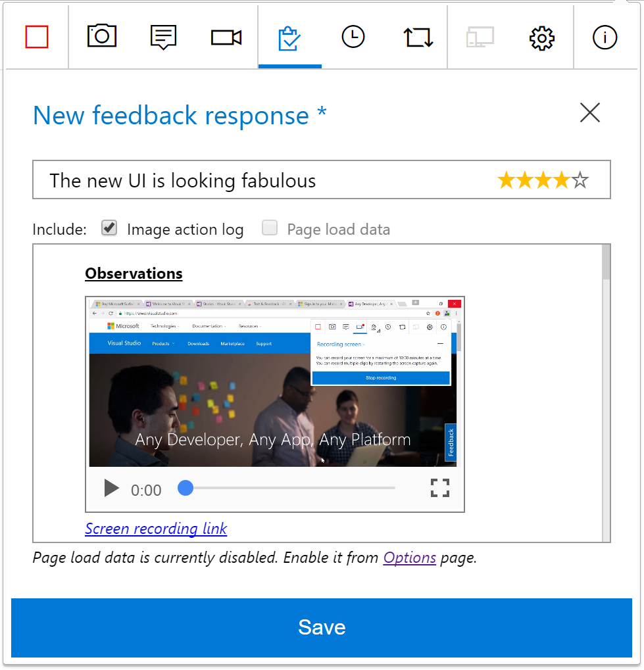Show info with the circled i icon
The height and width of the screenshot is (670, 644).
(605, 37)
